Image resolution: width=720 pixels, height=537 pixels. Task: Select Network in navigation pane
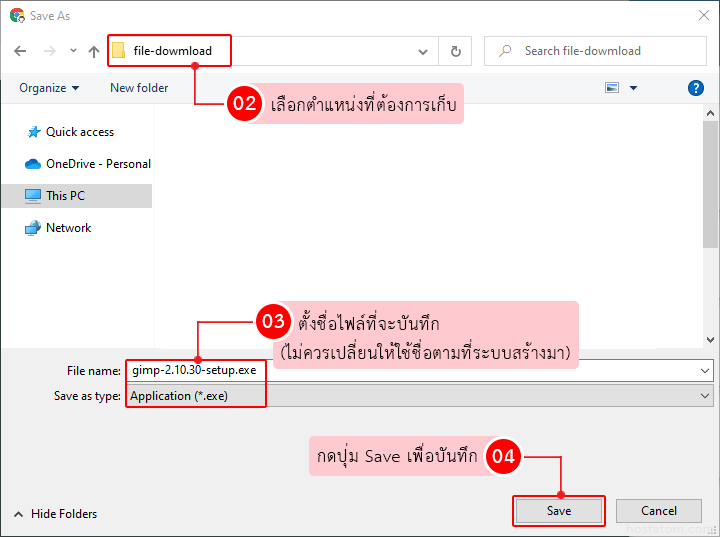click(x=67, y=228)
